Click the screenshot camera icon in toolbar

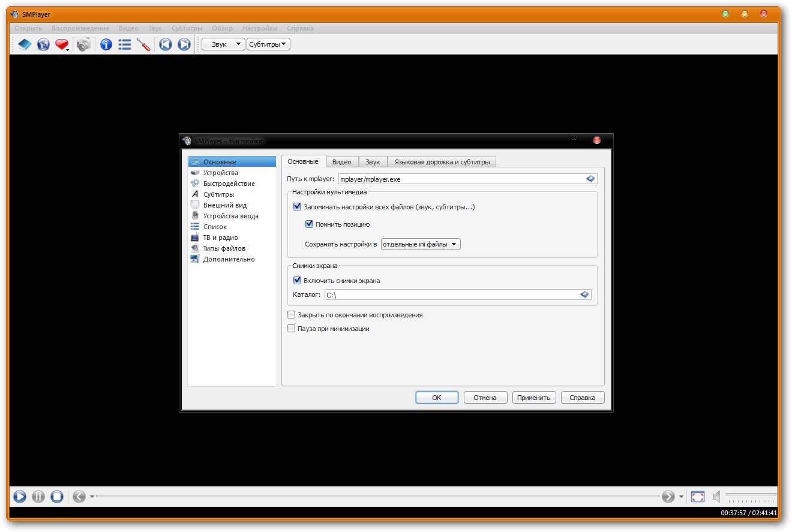coord(84,44)
